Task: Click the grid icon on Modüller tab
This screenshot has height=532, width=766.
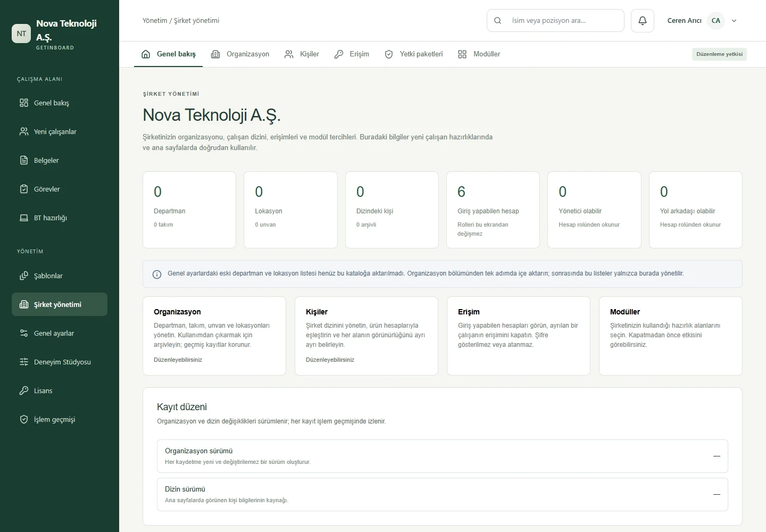Action: (x=462, y=54)
